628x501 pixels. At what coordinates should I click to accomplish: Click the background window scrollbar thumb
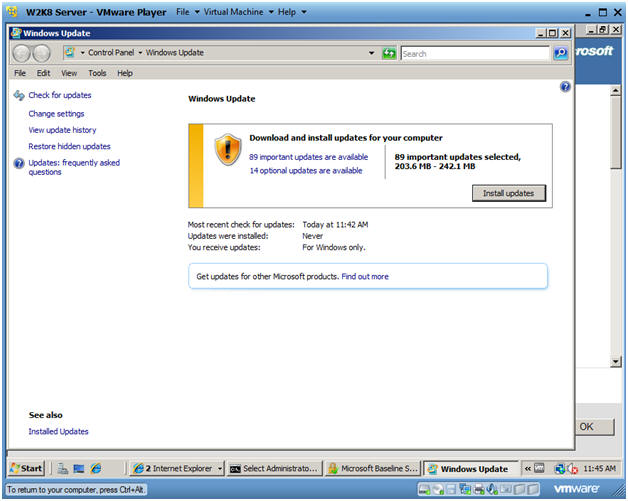(x=616, y=133)
